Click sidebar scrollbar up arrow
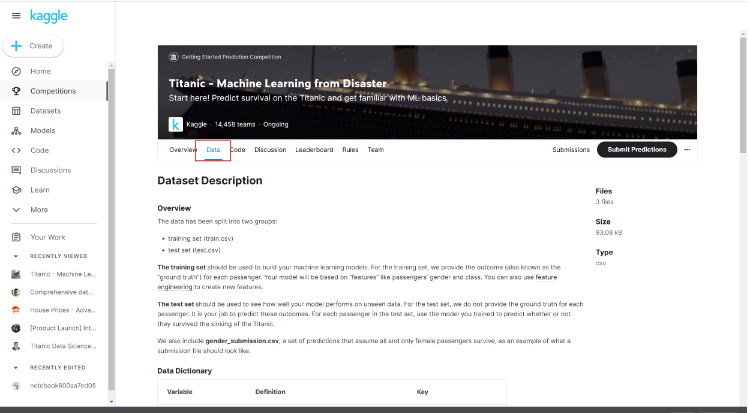Screen dimensions: 750x413 (x=111, y=65)
